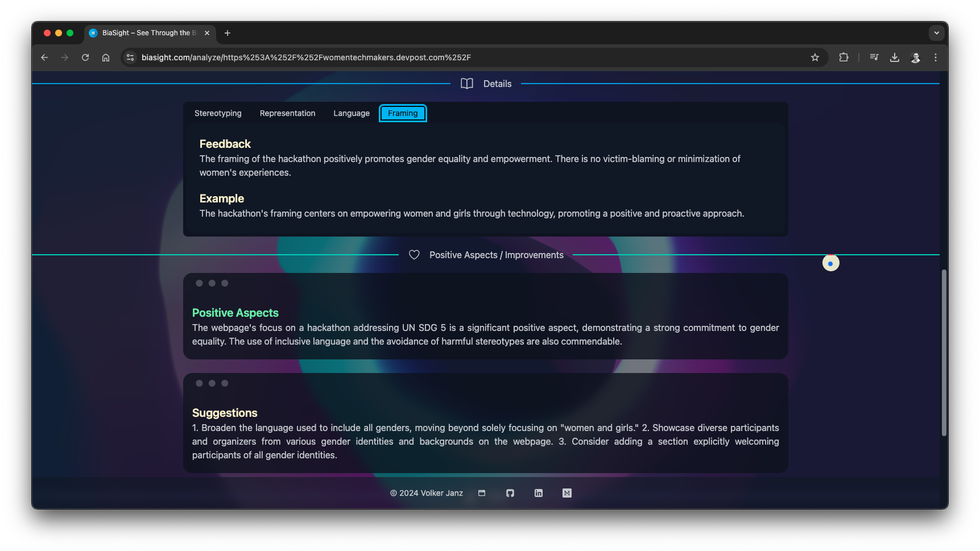980x551 pixels.
Task: Click the browser back button
Action: pyautogui.click(x=44, y=57)
